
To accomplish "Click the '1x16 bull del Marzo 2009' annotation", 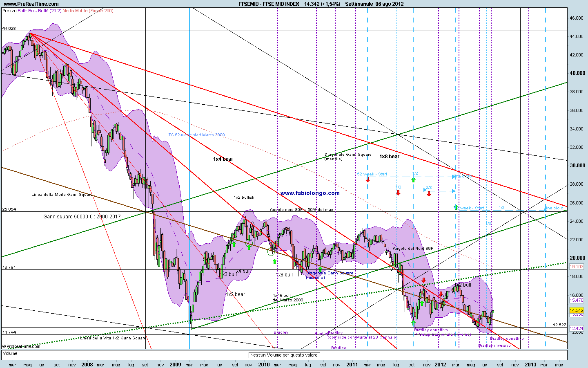I will click(x=288, y=298).
